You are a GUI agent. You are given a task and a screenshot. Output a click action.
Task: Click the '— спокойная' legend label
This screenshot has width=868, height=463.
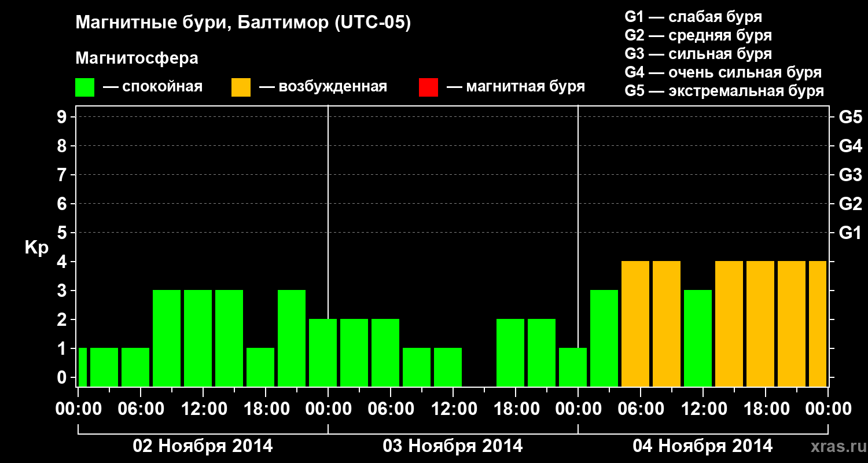coord(153,87)
